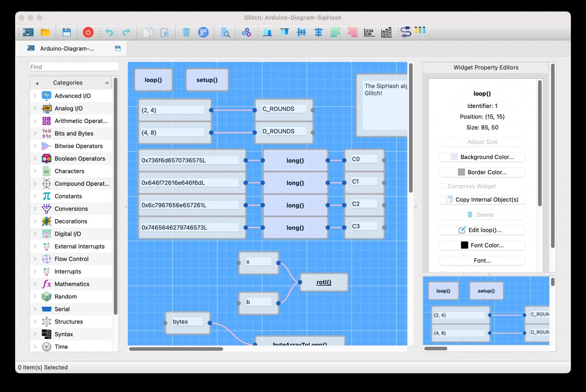This screenshot has height=392, width=586.
Task: Collapse the Categories header chevron
Action: pos(107,83)
